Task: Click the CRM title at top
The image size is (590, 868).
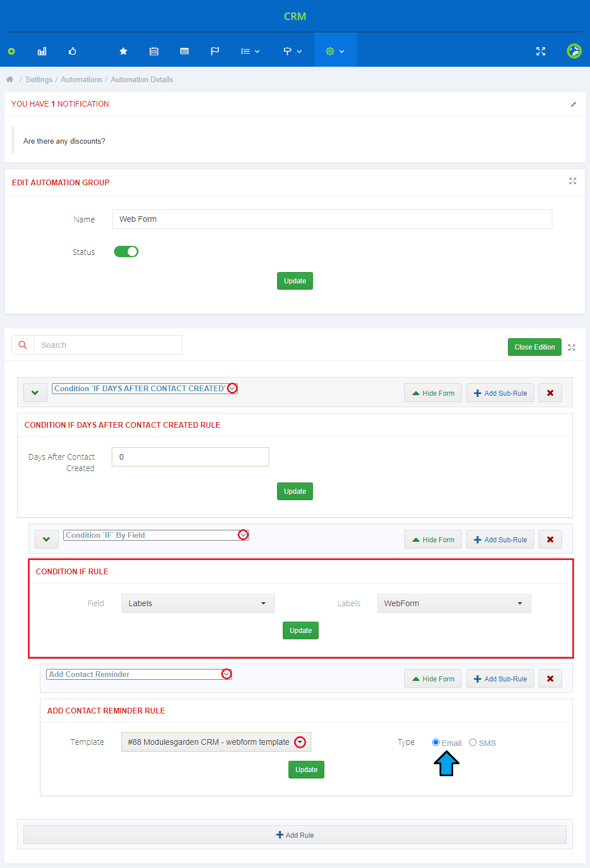Action: coord(295,16)
